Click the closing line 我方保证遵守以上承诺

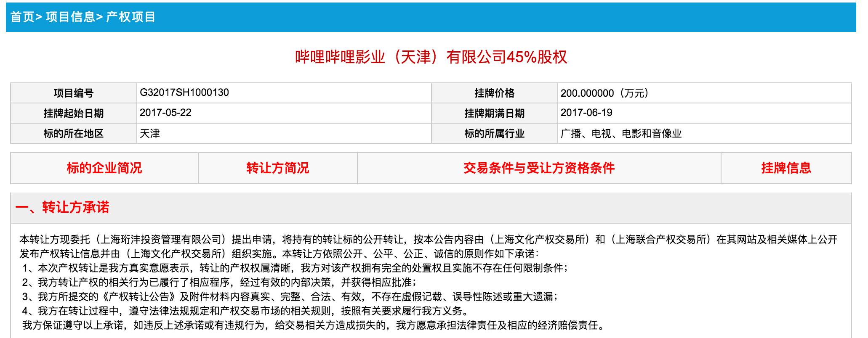click(314, 325)
